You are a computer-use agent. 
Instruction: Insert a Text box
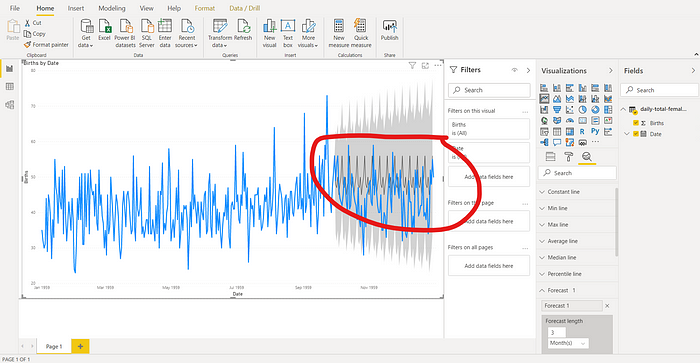[x=288, y=33]
